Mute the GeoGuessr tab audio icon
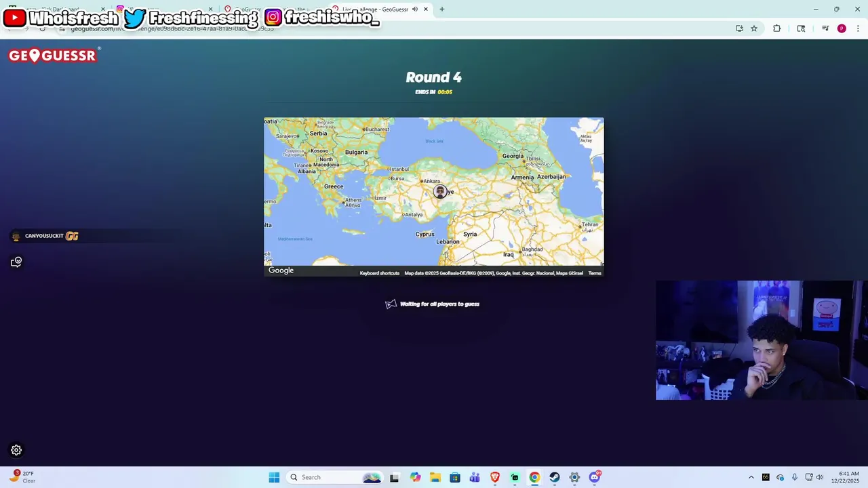The width and height of the screenshot is (868, 488). pos(414,9)
